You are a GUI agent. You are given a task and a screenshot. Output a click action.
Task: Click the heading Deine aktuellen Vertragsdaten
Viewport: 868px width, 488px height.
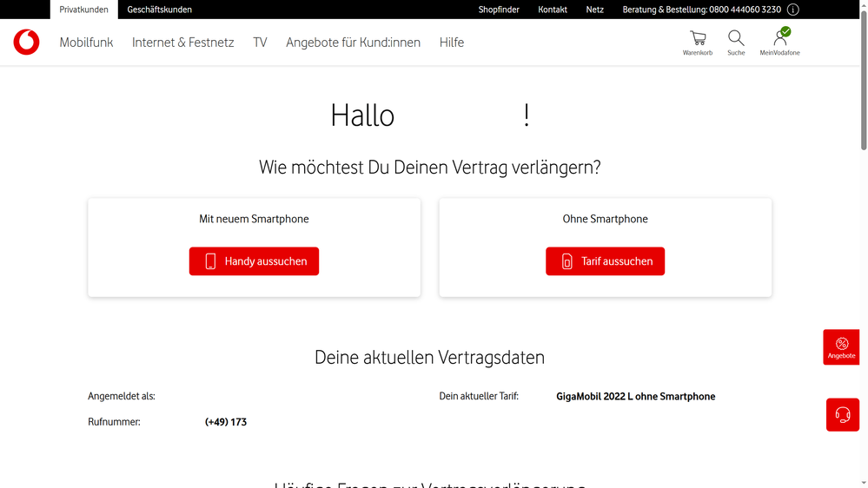click(x=429, y=358)
